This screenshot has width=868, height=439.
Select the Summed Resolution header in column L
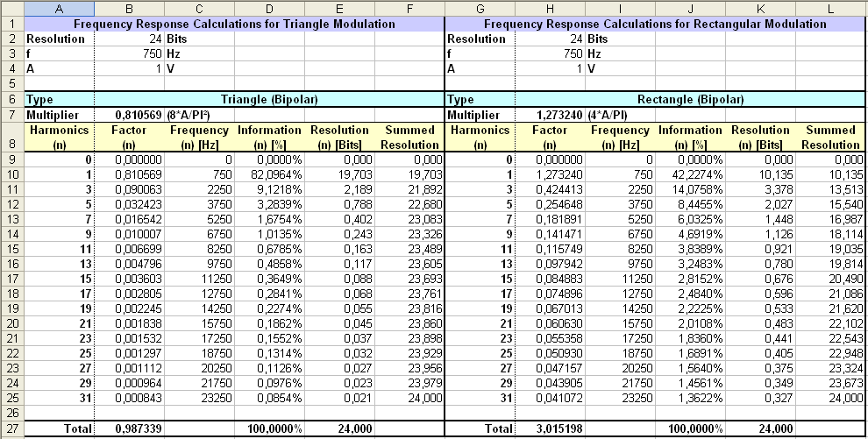click(x=830, y=137)
